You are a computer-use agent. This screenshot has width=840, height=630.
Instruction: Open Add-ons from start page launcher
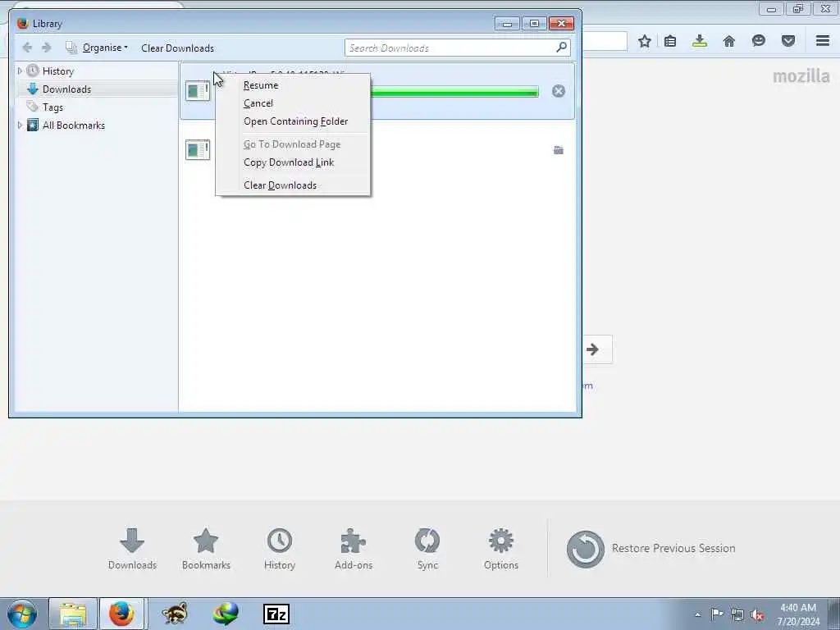[x=354, y=549]
